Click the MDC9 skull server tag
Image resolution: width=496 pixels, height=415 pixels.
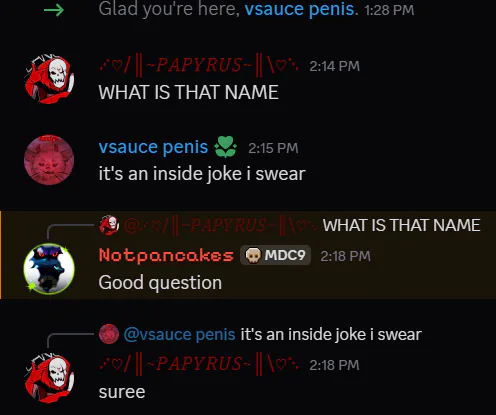pyautogui.click(x=275, y=255)
